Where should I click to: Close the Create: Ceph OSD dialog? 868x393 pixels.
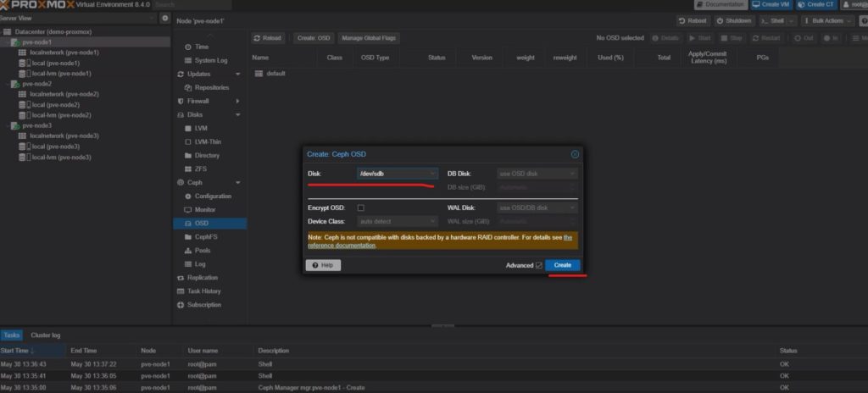[575, 154]
